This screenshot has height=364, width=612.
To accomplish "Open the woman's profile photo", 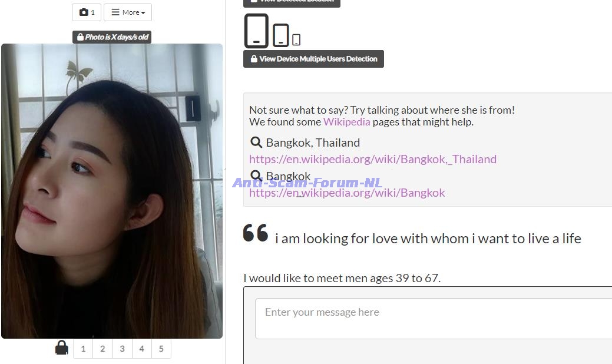I will pyautogui.click(x=112, y=191).
